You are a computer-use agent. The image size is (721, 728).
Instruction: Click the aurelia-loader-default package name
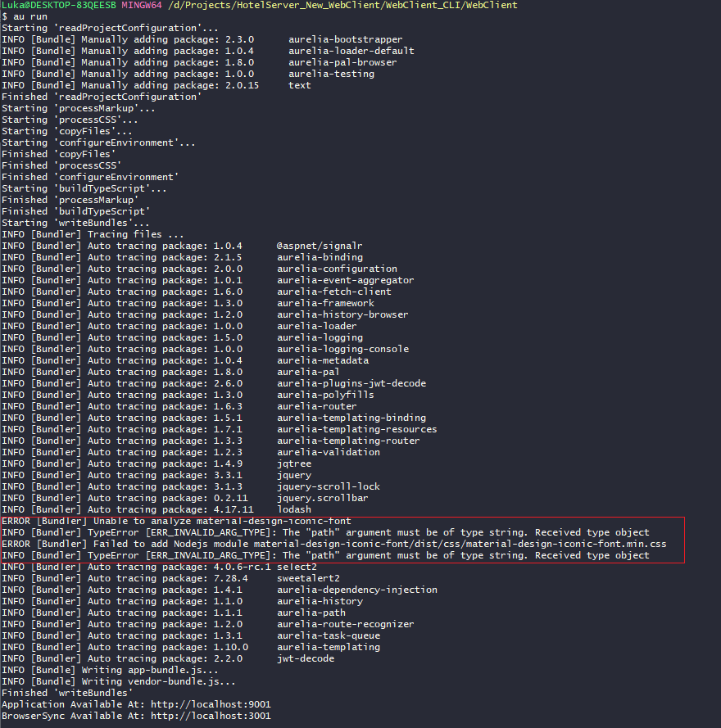[351, 51]
